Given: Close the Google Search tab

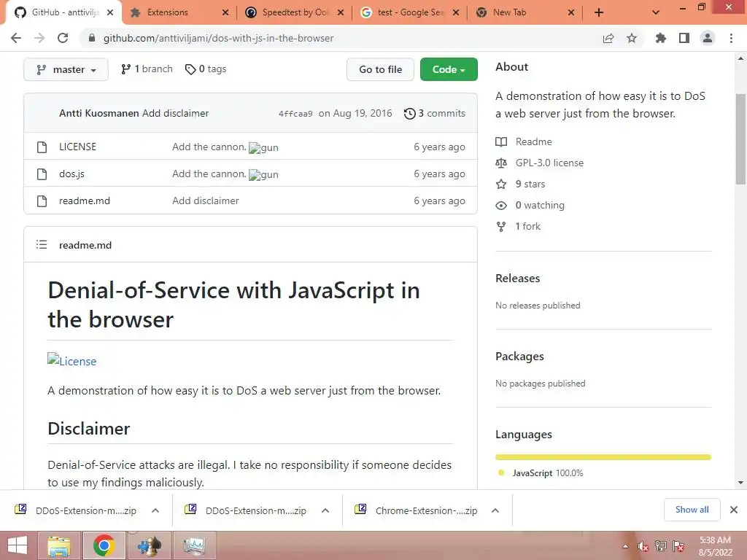Looking at the screenshot, I should (x=456, y=12).
